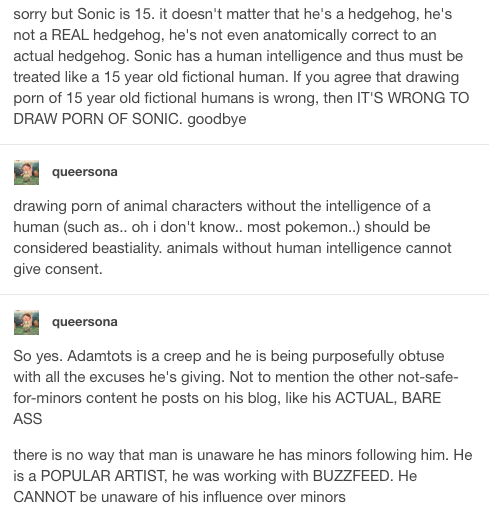Click the word REAL in the first post
This screenshot has height=512, width=489.
[70, 35]
